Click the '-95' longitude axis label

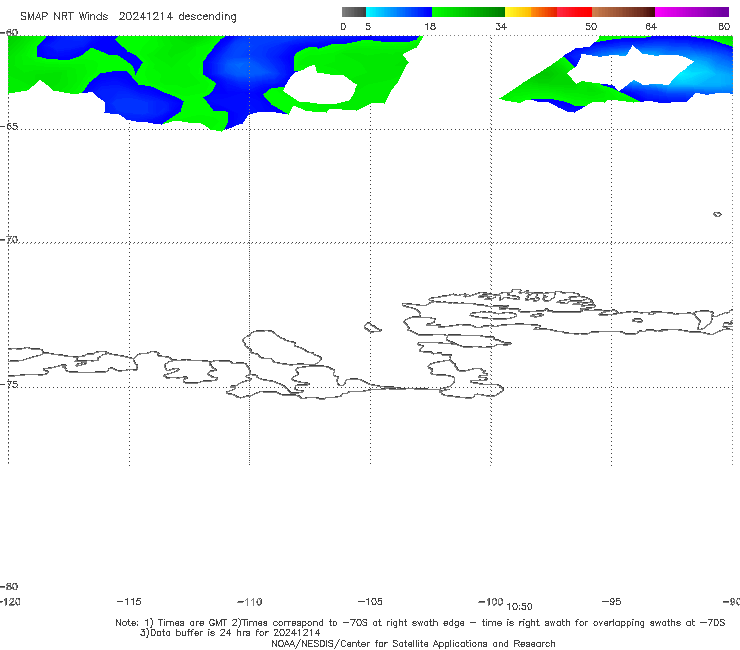[612, 602]
